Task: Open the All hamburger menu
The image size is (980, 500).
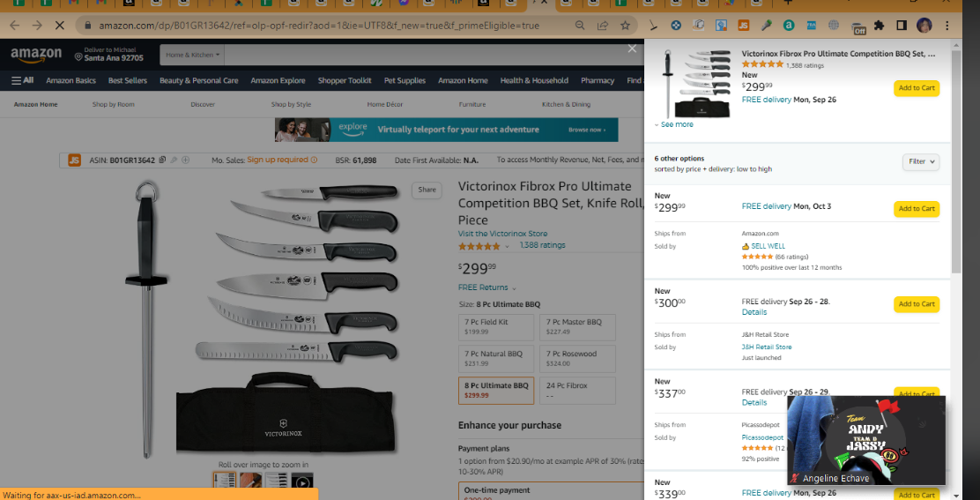Action: tap(23, 80)
